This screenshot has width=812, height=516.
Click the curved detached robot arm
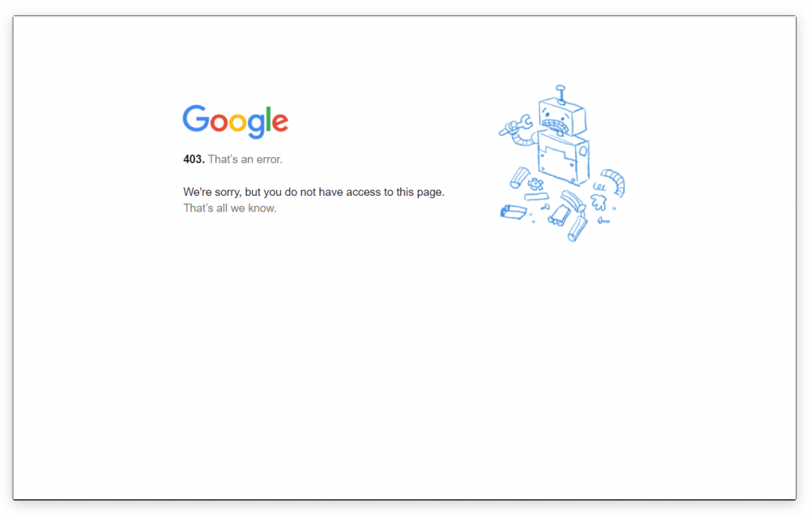pyautogui.click(x=614, y=182)
